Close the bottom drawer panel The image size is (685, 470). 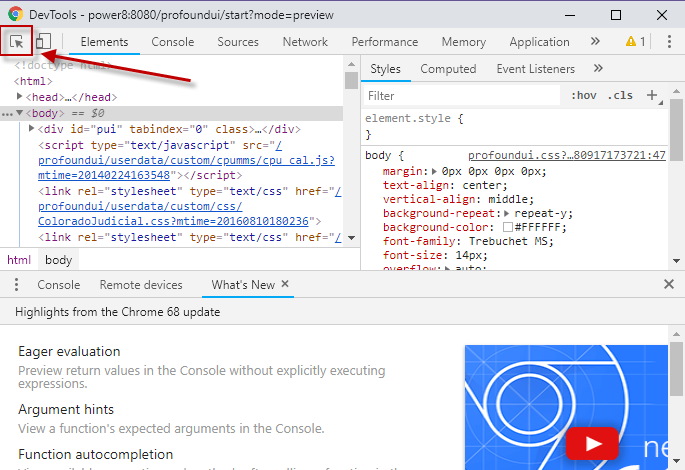[668, 284]
